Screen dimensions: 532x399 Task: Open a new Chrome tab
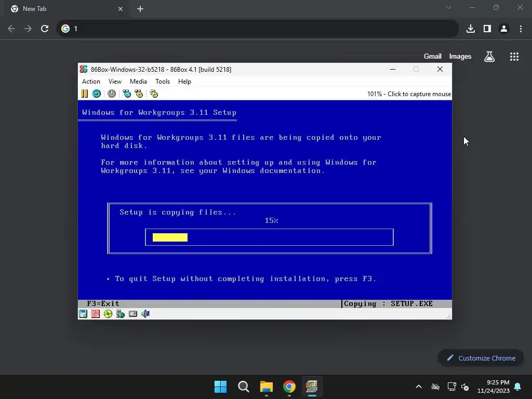(140, 9)
